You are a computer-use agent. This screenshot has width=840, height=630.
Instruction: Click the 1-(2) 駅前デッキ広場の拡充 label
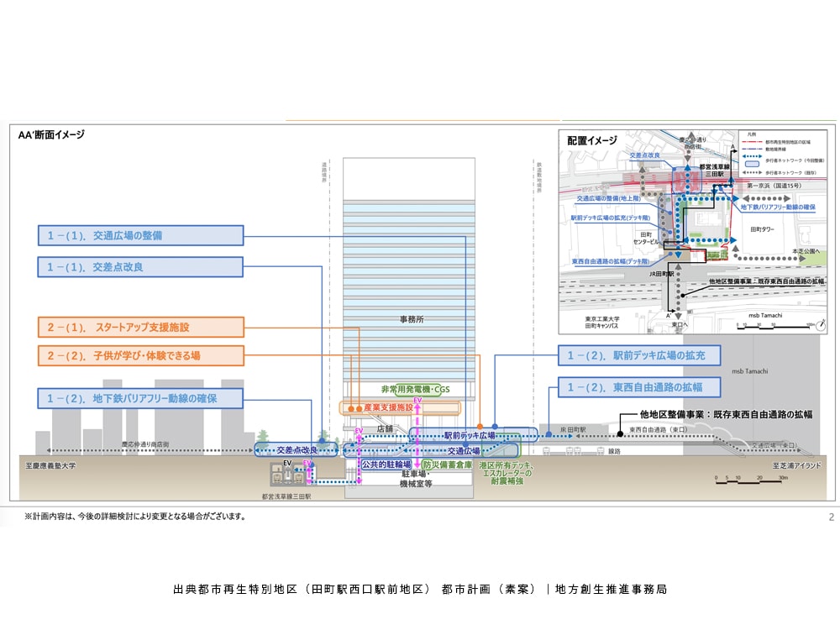pyautogui.click(x=638, y=355)
